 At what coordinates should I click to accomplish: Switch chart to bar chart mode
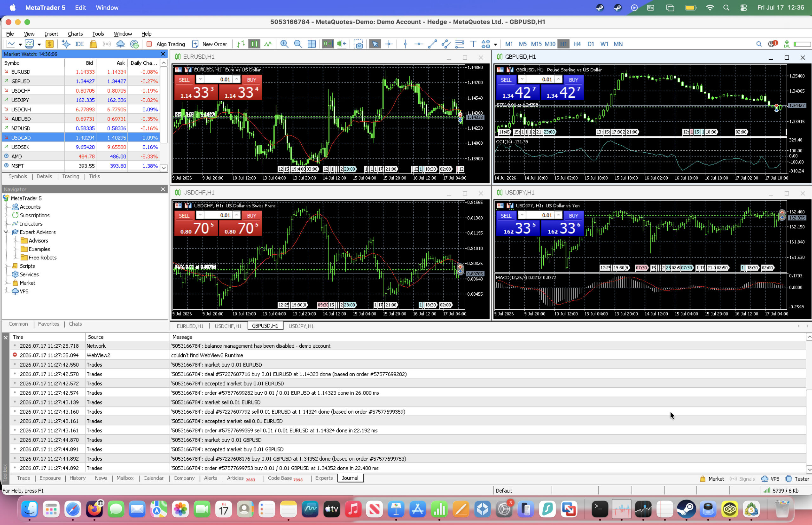point(241,44)
